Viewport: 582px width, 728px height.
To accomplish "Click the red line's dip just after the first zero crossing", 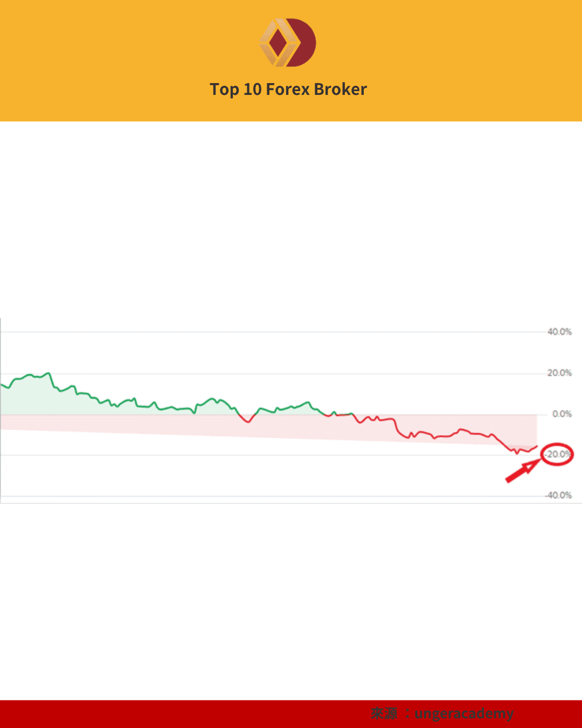I will (248, 422).
